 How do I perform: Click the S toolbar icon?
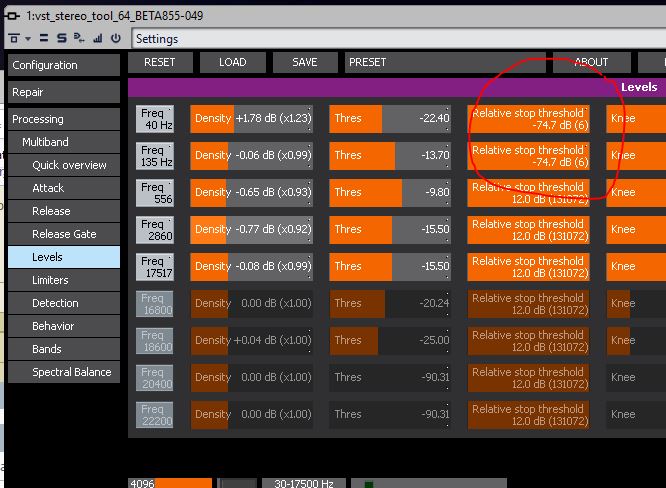click(x=62, y=38)
